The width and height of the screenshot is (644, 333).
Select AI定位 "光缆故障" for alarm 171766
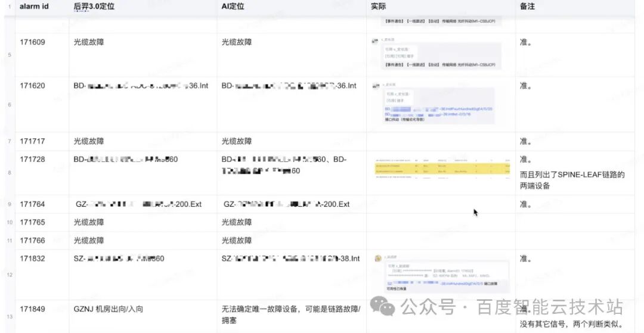[x=237, y=240]
